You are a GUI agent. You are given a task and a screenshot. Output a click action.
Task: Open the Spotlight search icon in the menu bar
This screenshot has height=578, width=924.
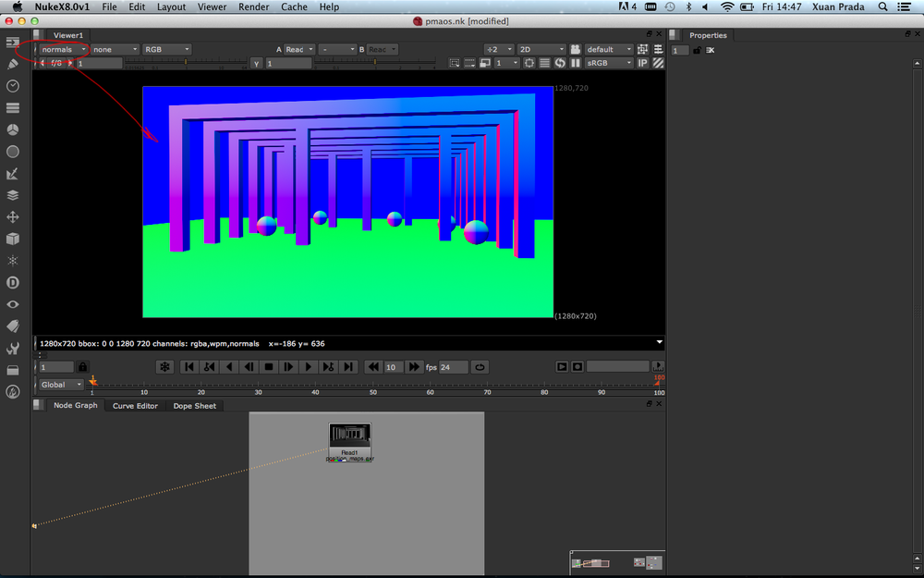(x=882, y=7)
